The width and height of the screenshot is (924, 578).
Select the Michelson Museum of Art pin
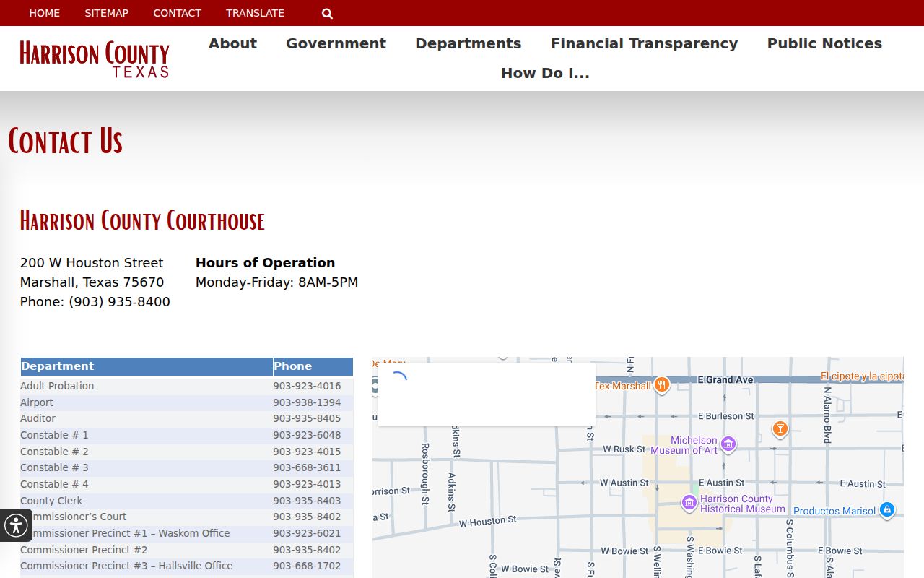click(x=728, y=444)
